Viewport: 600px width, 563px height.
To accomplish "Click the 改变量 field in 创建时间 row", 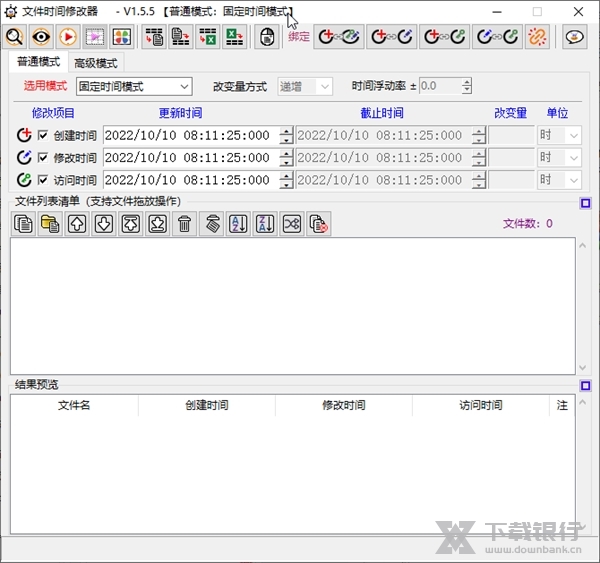I will point(512,135).
